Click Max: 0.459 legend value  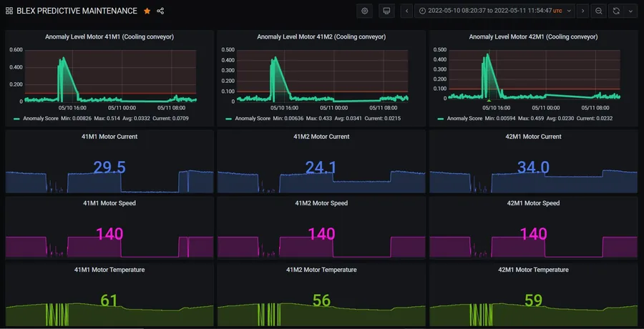coord(530,118)
